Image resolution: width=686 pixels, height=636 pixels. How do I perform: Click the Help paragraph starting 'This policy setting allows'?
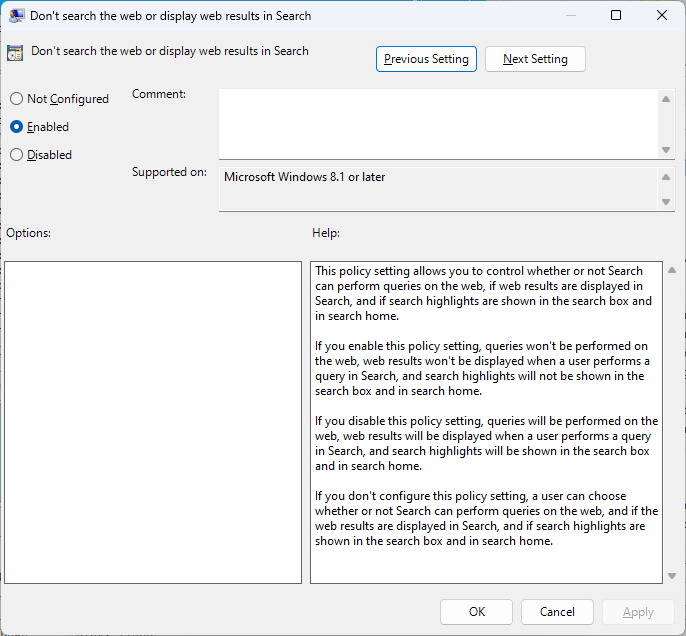[483, 293]
